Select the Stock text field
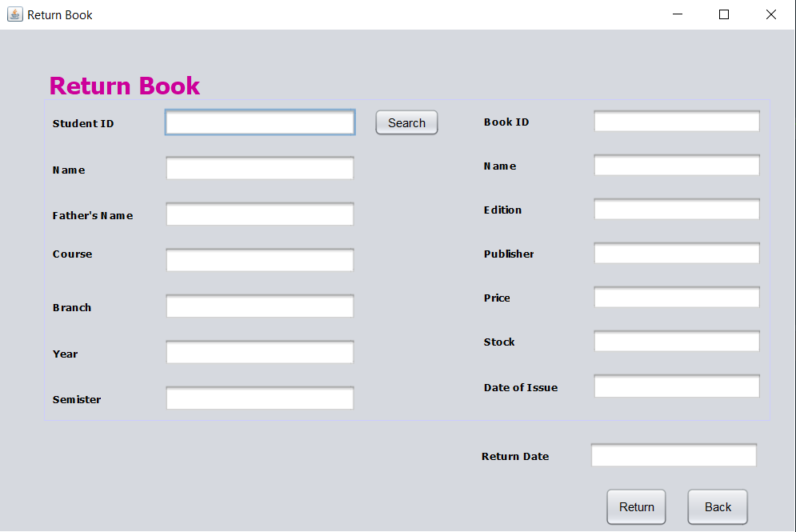The height and width of the screenshot is (532, 796). click(x=676, y=342)
